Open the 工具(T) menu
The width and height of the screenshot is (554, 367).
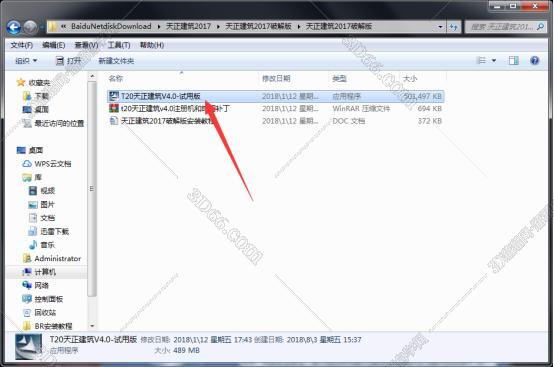119,45
